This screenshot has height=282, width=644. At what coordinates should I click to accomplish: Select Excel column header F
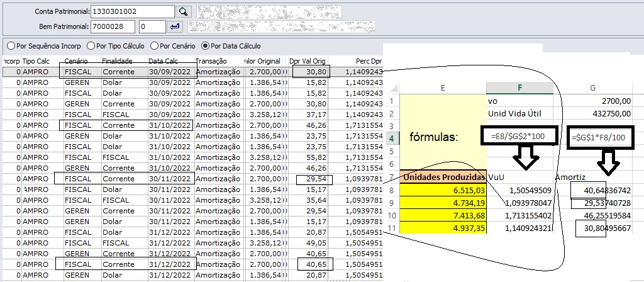(x=519, y=87)
